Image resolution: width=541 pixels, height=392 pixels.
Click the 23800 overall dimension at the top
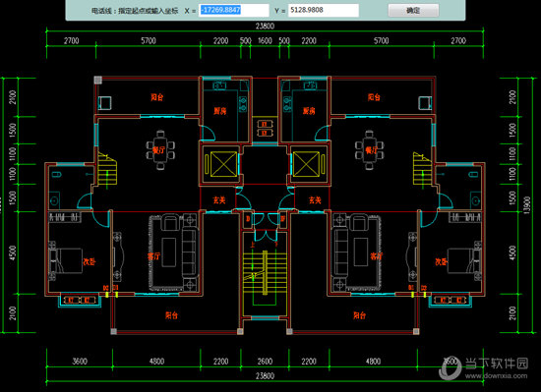tap(265, 26)
